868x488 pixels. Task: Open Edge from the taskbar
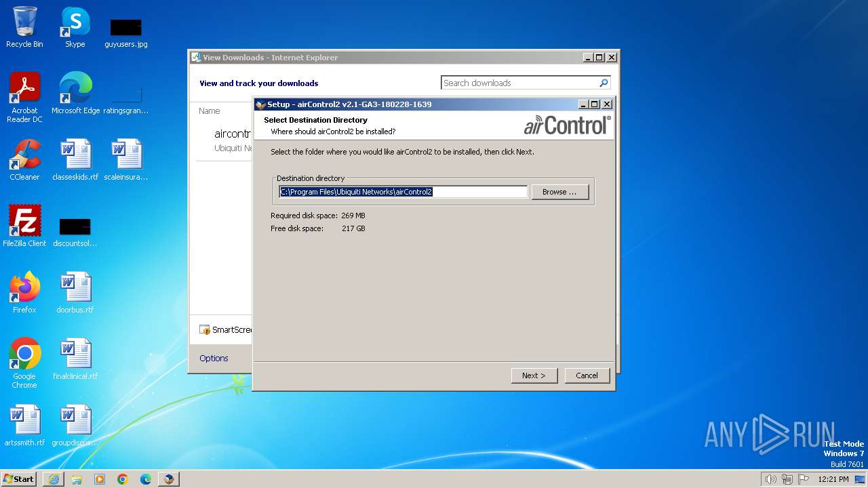[146, 479]
